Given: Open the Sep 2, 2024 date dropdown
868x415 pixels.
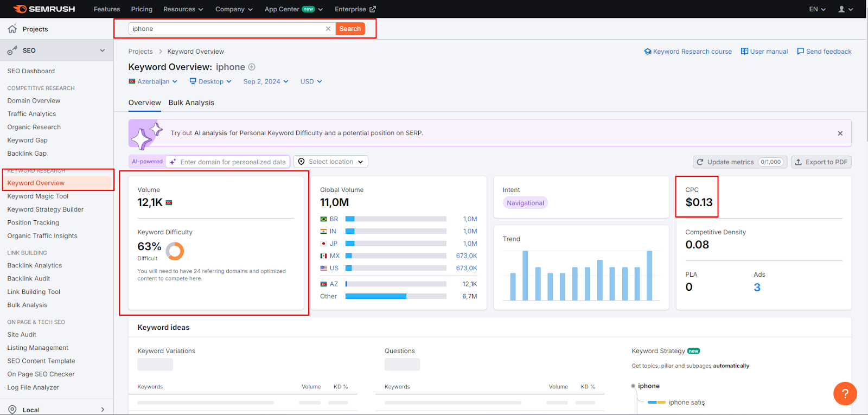Looking at the screenshot, I should [266, 81].
